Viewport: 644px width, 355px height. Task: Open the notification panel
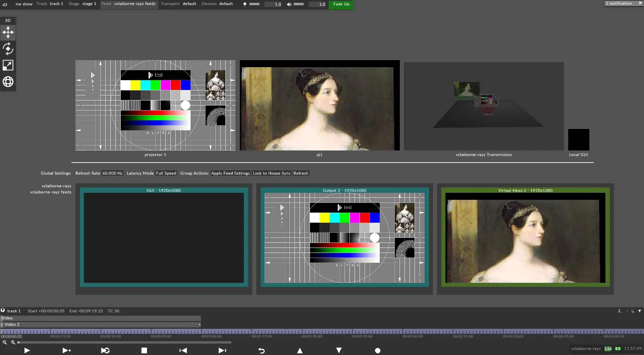click(x=623, y=3)
